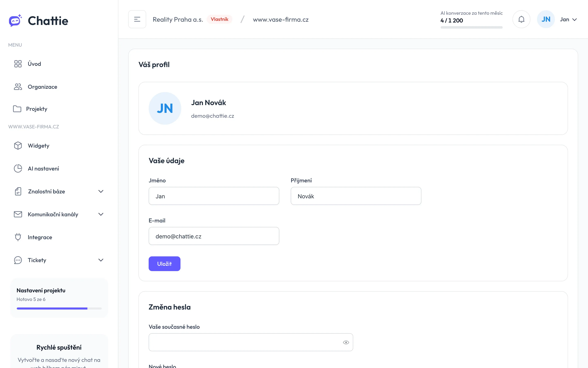Open the Úvod menu item

pyautogui.click(x=59, y=64)
